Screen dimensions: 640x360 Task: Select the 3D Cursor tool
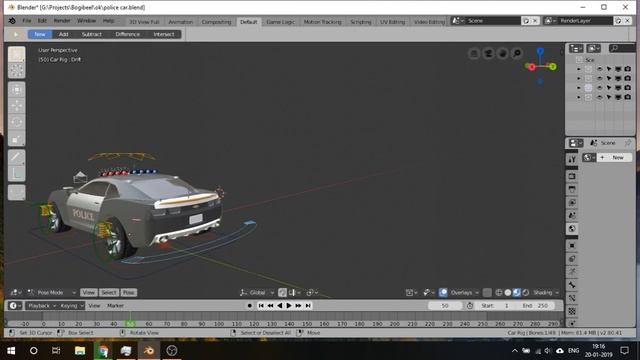pyautogui.click(x=17, y=70)
